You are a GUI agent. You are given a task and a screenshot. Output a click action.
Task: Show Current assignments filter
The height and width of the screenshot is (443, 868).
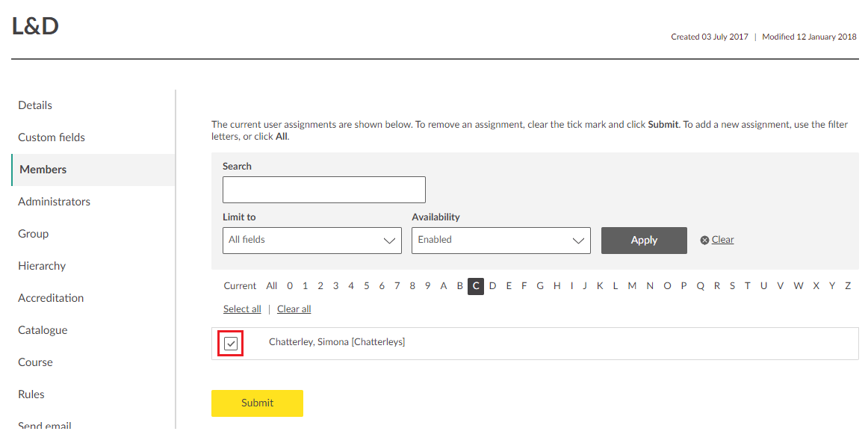tap(240, 286)
